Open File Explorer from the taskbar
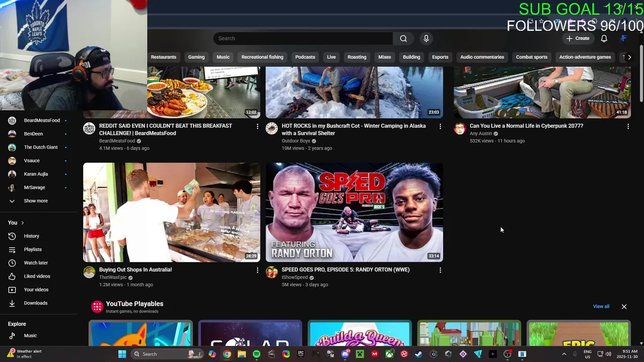The image size is (644, 362). (x=242, y=354)
